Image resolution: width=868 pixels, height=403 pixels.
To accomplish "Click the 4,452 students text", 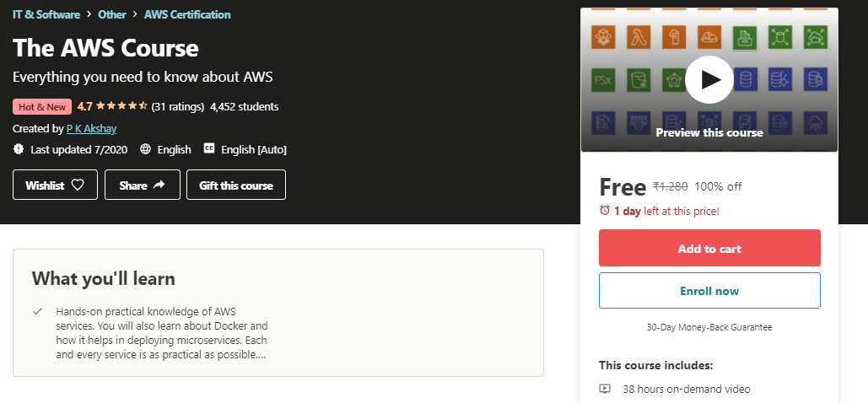I will coord(244,106).
